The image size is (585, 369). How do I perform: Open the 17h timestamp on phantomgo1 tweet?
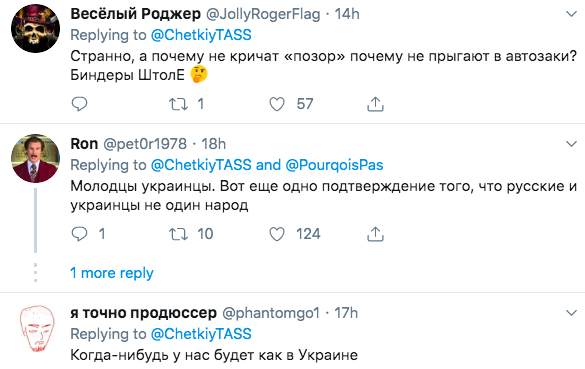(x=346, y=313)
